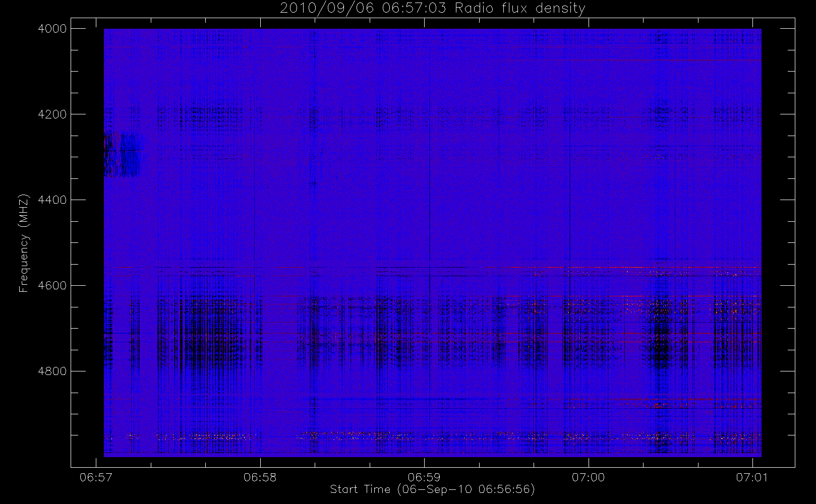Select the 4400 frequency tick label
The image size is (816, 504).
[x=52, y=200]
